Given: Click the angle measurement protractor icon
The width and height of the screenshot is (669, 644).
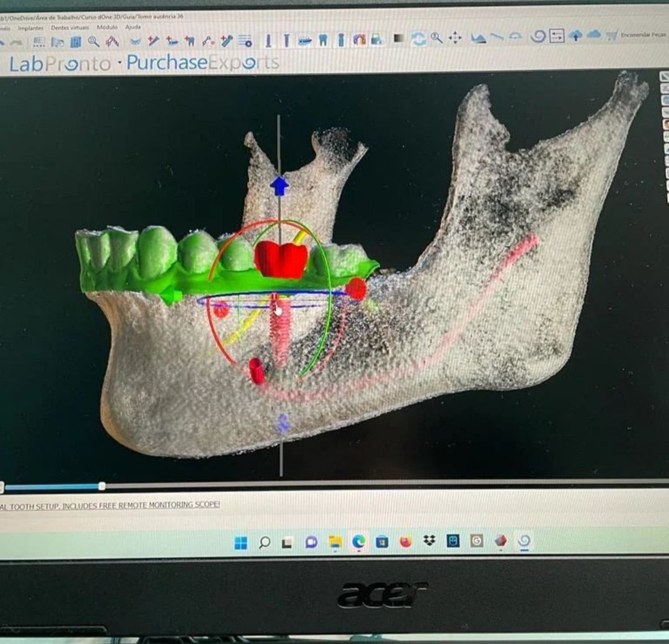Looking at the screenshot, I should [515, 37].
